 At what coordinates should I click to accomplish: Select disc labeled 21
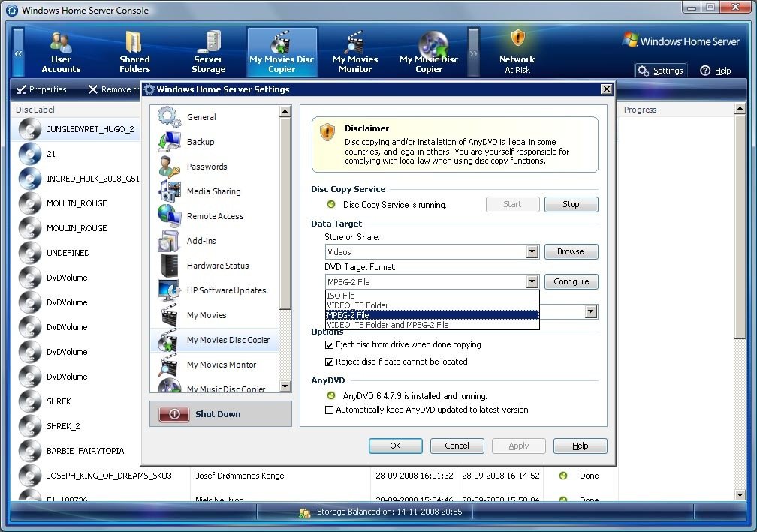76,154
